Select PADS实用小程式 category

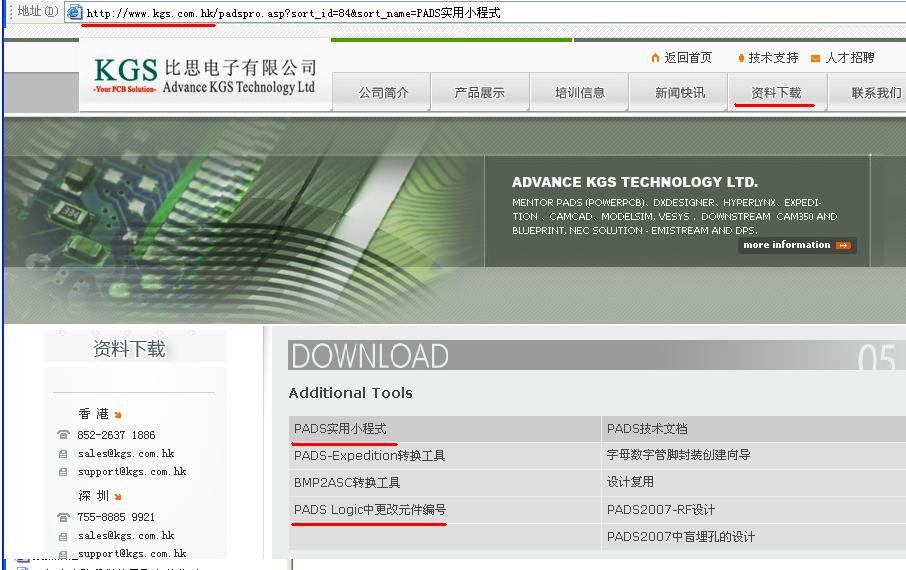pyautogui.click(x=340, y=429)
